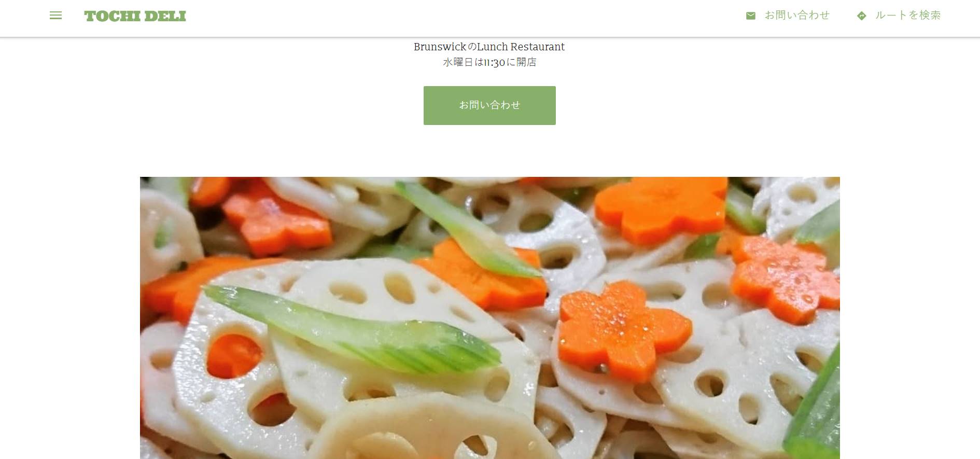Image resolution: width=980 pixels, height=459 pixels.
Task: Click the Brunswick Lunch Restaurant tagline text
Action: pos(489,47)
